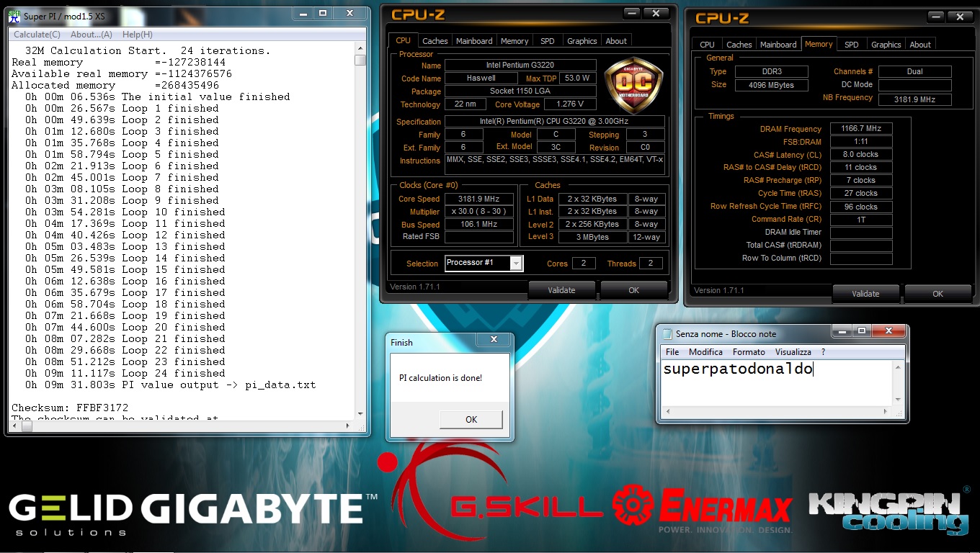Click Super PI vertical scrollbar down arrow
The image size is (980, 553).
[360, 414]
